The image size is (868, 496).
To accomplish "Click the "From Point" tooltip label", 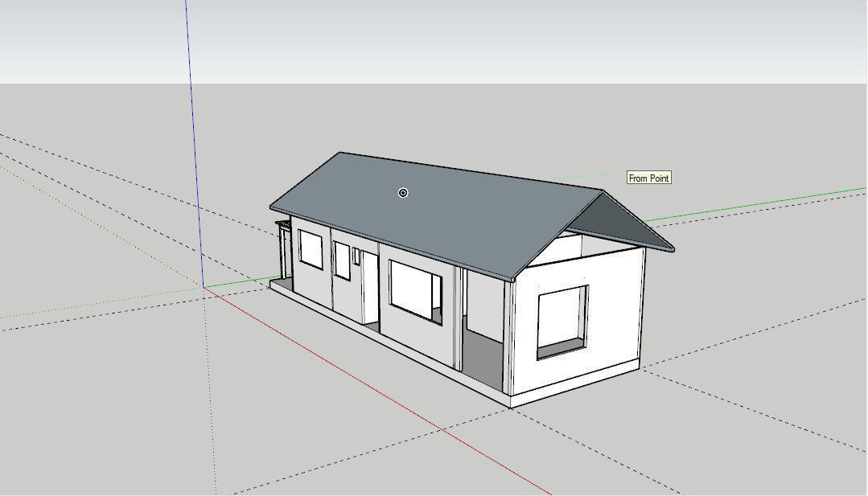I will pos(648,178).
